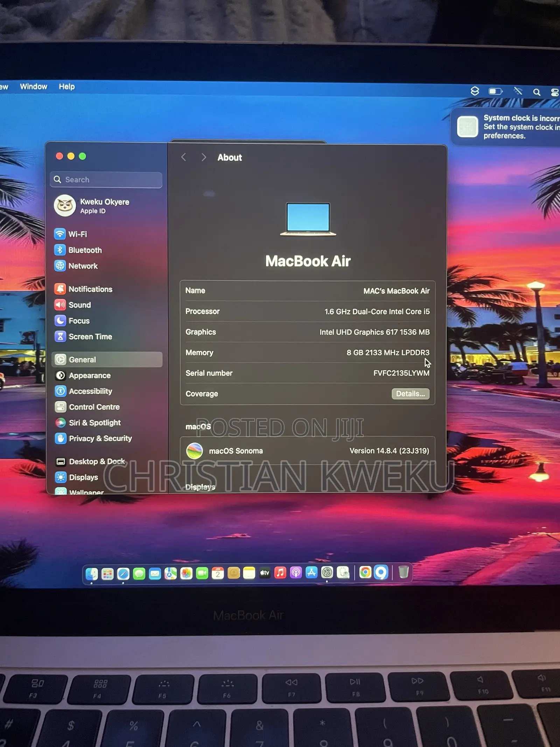Open Podcasts from the Dock
Image resolution: width=560 pixels, height=747 pixels.
coord(296,572)
